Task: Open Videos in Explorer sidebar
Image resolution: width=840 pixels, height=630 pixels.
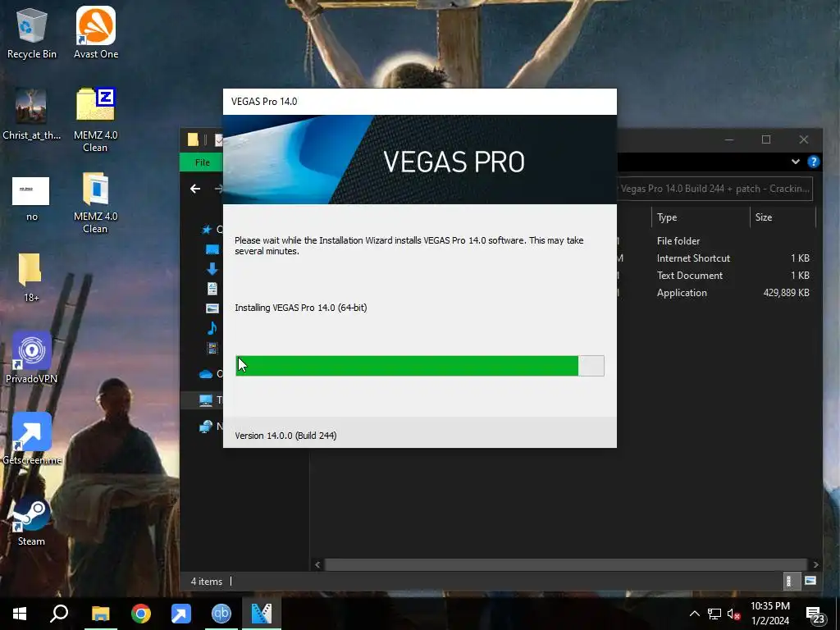Action: [x=212, y=348]
